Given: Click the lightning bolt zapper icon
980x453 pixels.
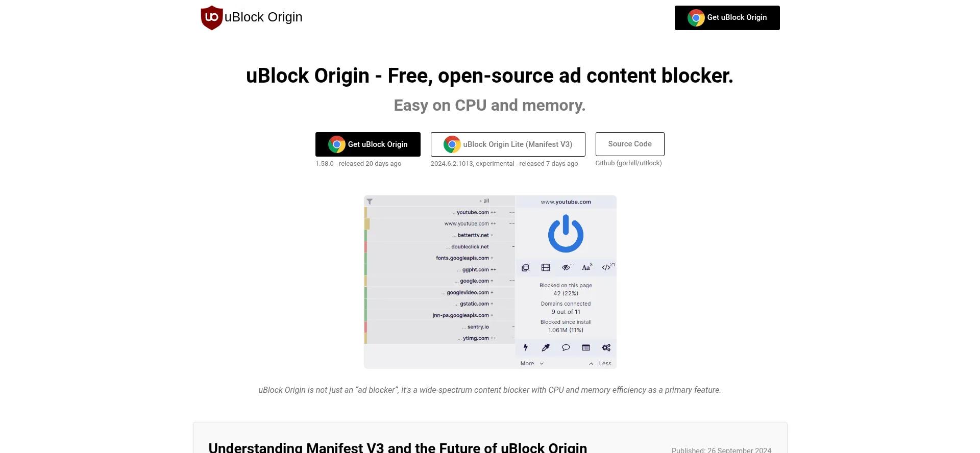Looking at the screenshot, I should pos(525,347).
